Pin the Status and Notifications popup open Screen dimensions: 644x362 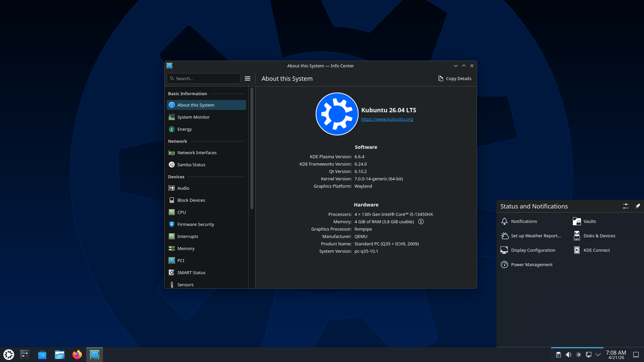638,206
